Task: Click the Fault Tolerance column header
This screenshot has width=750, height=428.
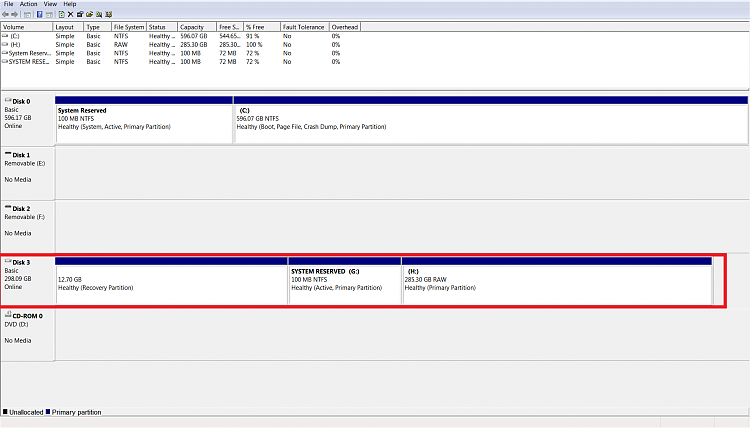Action: click(x=304, y=27)
